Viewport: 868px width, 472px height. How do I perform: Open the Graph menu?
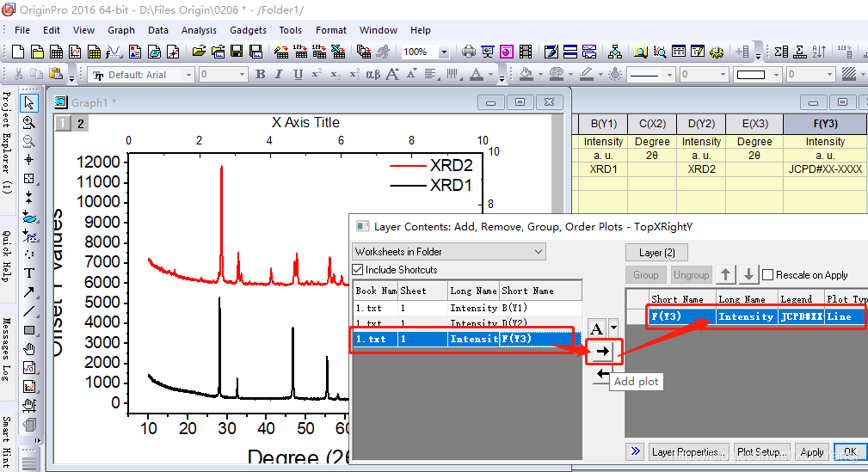(x=121, y=30)
